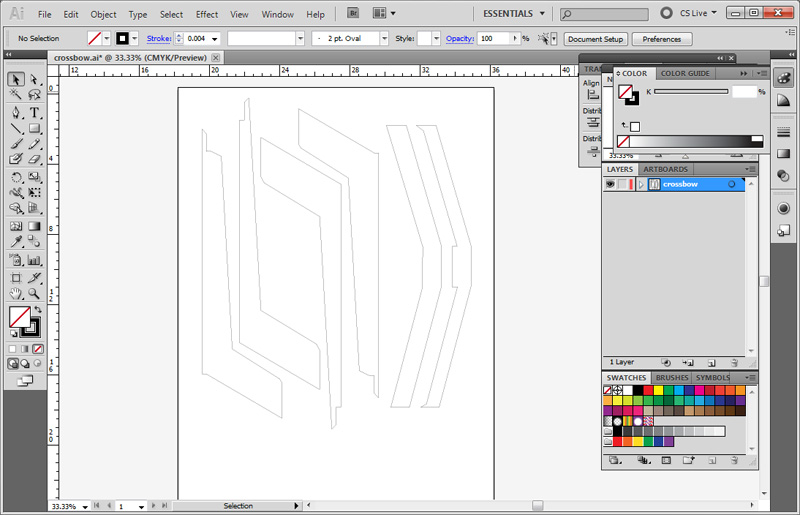The image size is (800, 515).
Task: Set paint mode to Color
Action: (x=12, y=349)
